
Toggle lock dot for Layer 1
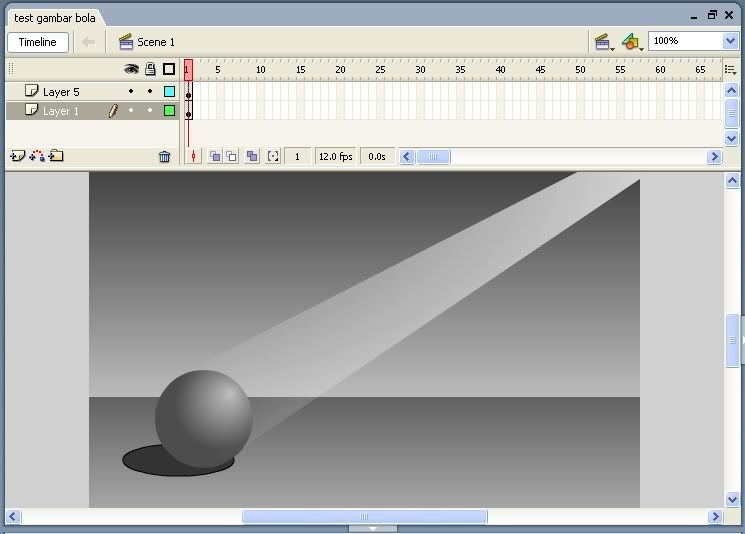(150, 110)
